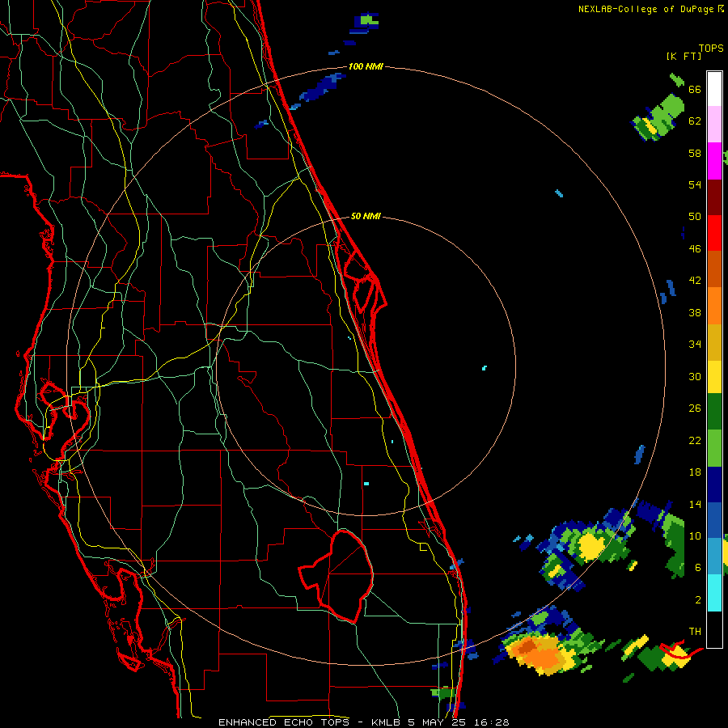Click the 2 value on the legend
Image resolution: width=728 pixels, height=728 pixels.
point(698,600)
